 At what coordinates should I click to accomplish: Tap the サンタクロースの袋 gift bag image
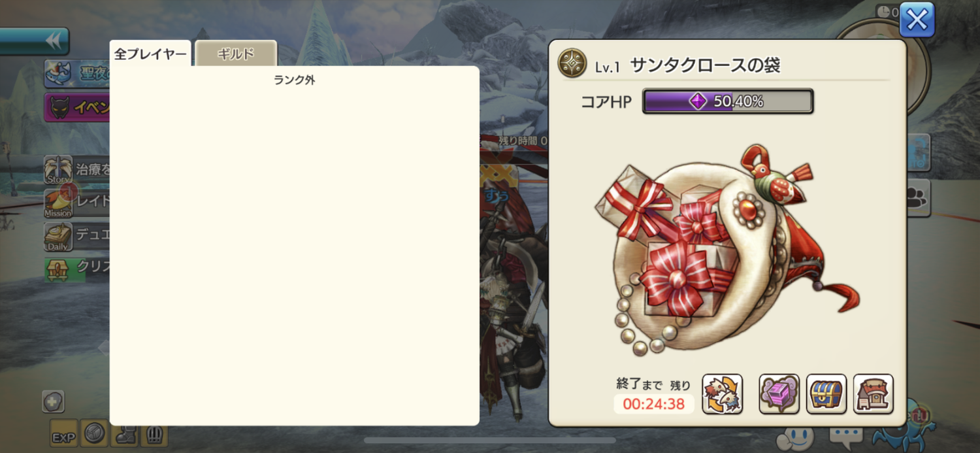click(x=725, y=250)
